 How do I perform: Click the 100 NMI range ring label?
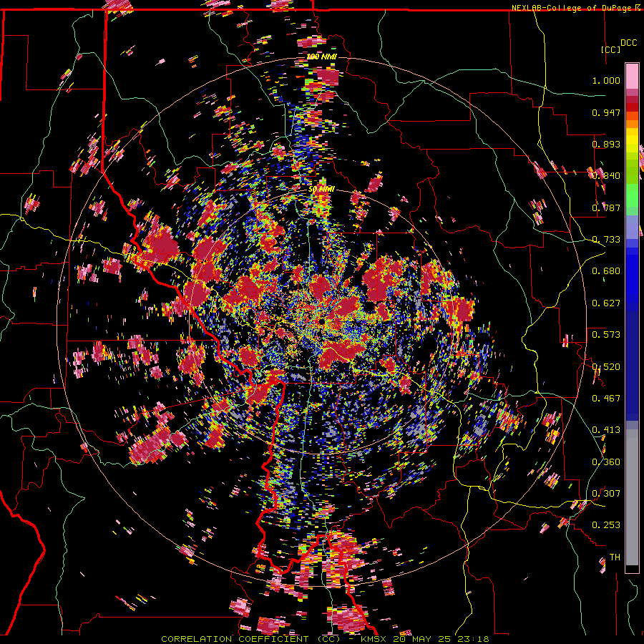(321, 57)
